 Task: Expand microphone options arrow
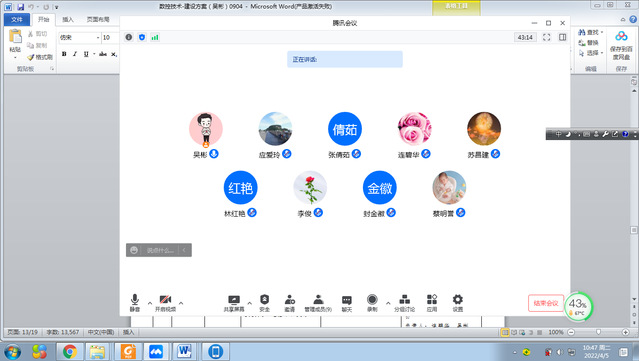click(150, 303)
